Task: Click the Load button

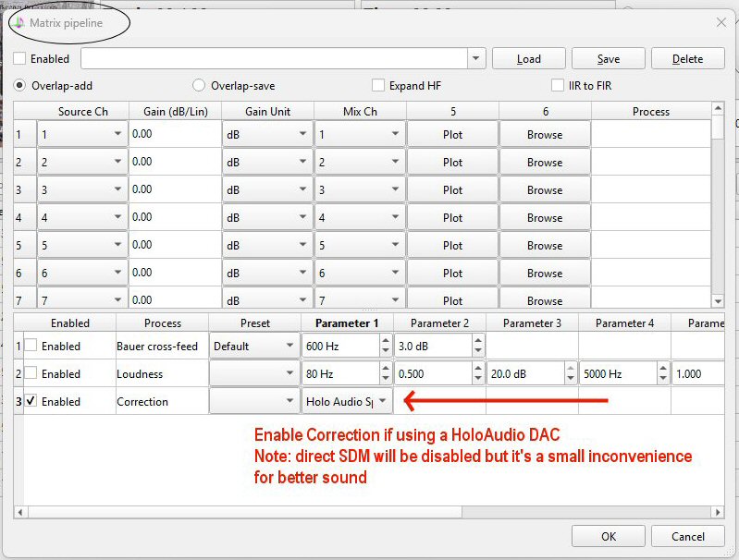Action: point(528,59)
